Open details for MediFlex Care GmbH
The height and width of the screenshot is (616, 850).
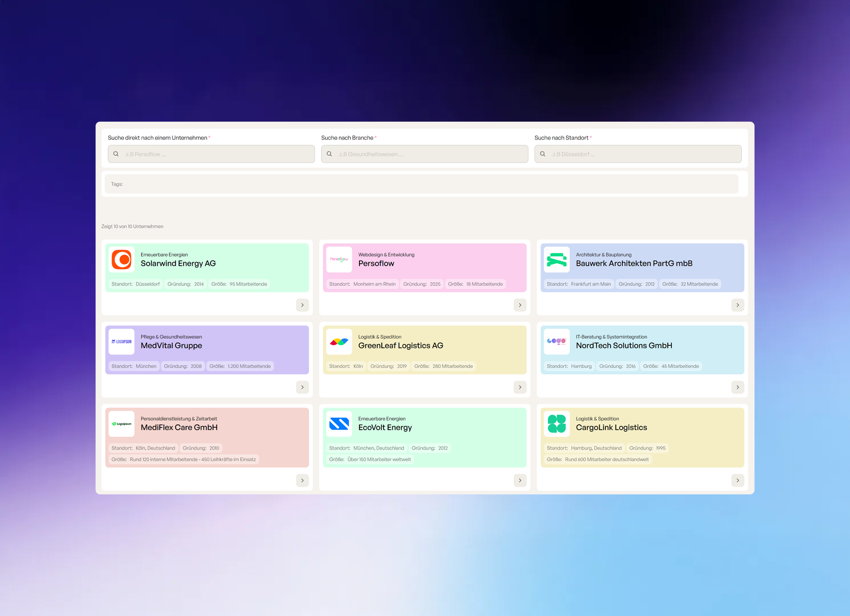302,480
